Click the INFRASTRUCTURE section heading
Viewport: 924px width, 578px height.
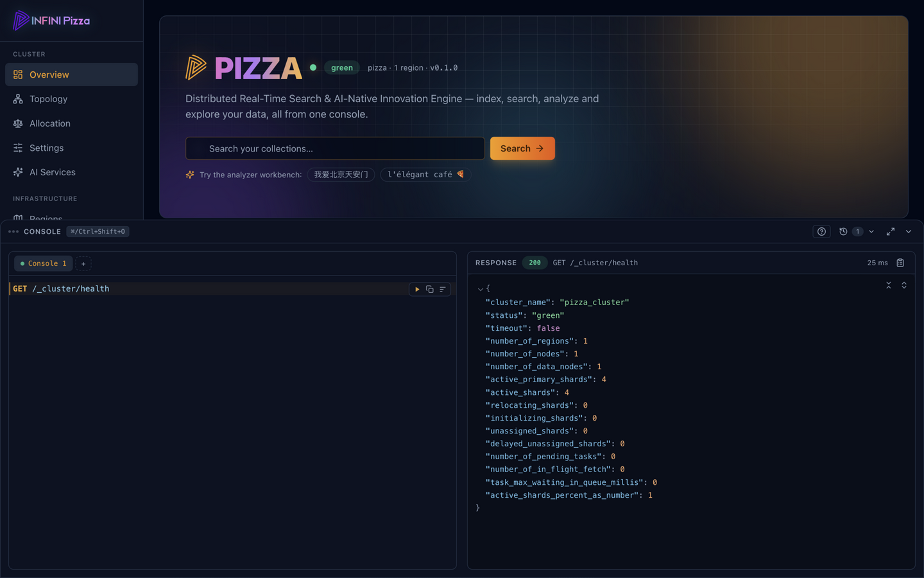tap(45, 198)
